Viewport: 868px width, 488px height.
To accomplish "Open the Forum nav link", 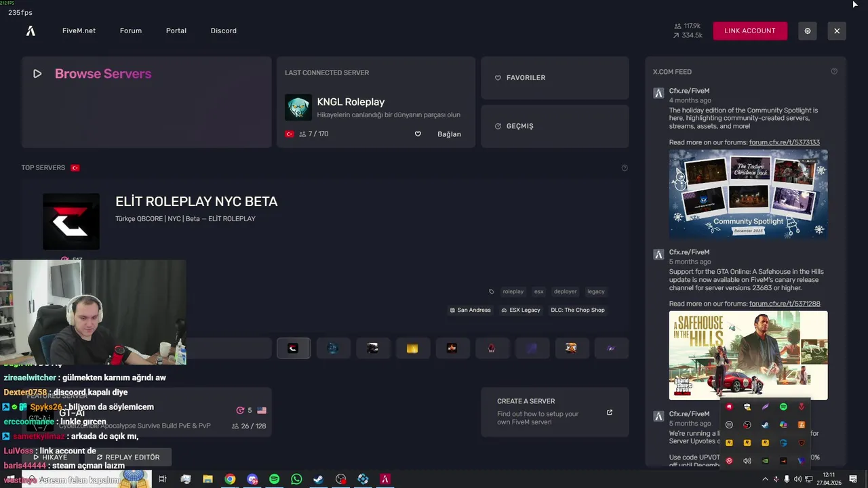I will coord(131,30).
